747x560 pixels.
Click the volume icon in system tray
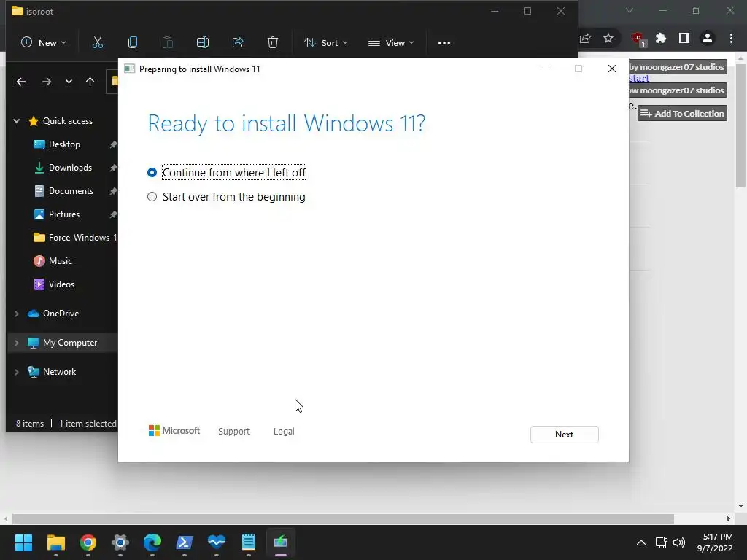[679, 542]
